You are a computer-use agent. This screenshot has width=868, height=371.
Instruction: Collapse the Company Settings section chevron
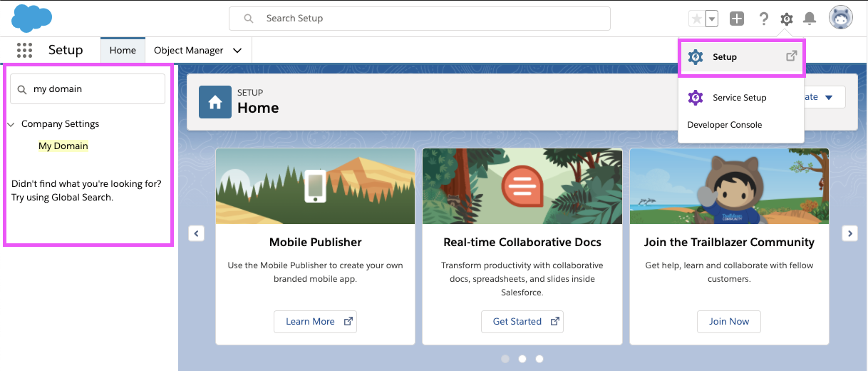pyautogui.click(x=11, y=124)
